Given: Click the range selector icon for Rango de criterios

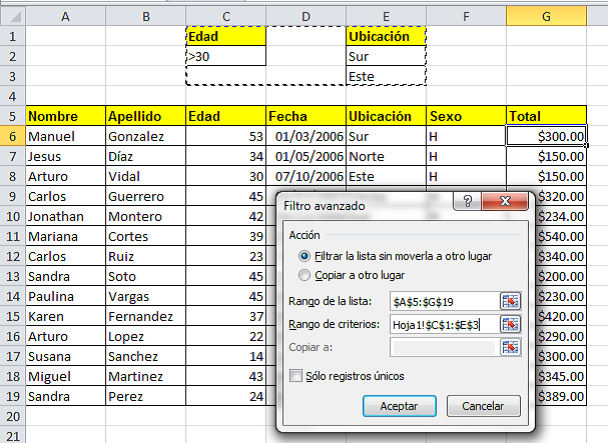Looking at the screenshot, I should point(512,324).
